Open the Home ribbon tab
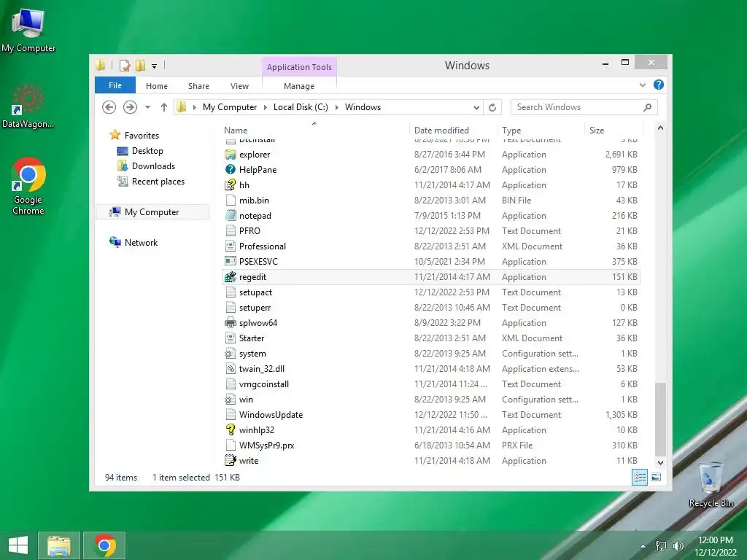The width and height of the screenshot is (747, 560). 157,86
